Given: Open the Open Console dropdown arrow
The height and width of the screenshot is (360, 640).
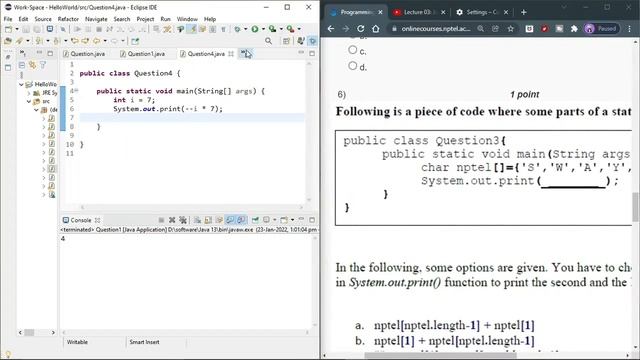Looking at the screenshot, I should tap(292, 220).
